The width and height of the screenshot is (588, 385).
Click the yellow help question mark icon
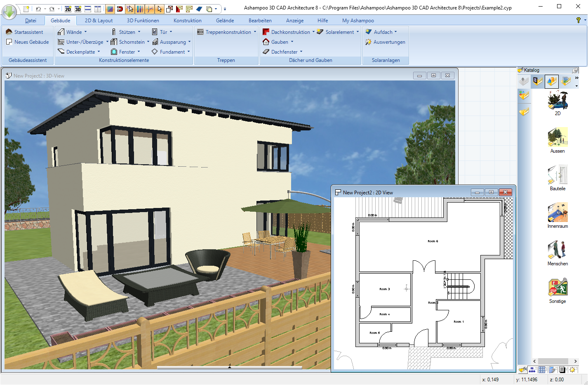578,20
